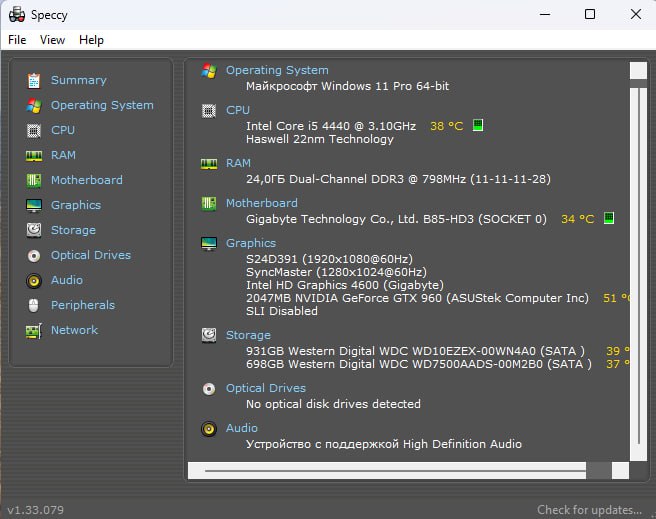656x519 pixels.
Task: Click 'SyncMaster (1280x1024@60Hz)' monitor line
Action: pos(336,272)
